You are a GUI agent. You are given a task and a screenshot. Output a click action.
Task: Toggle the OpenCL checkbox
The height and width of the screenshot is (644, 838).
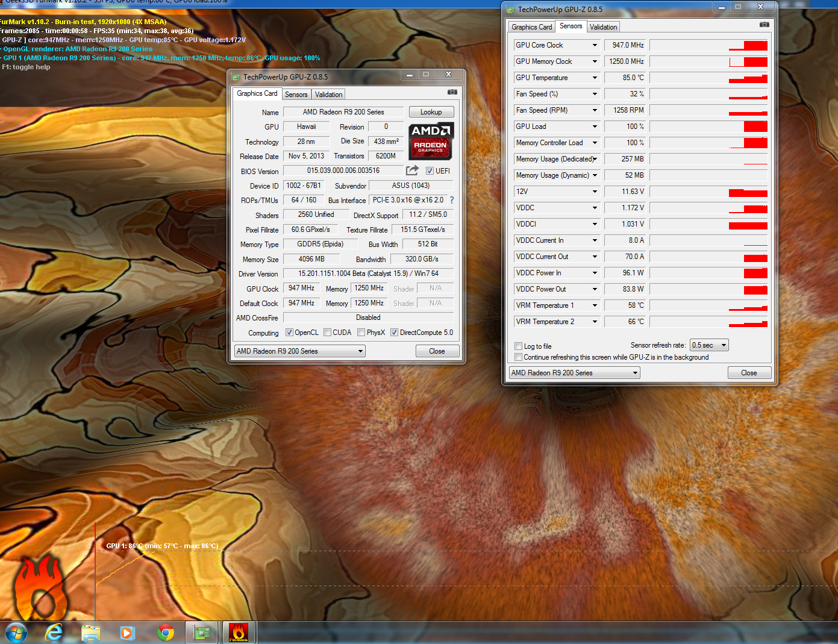point(289,333)
